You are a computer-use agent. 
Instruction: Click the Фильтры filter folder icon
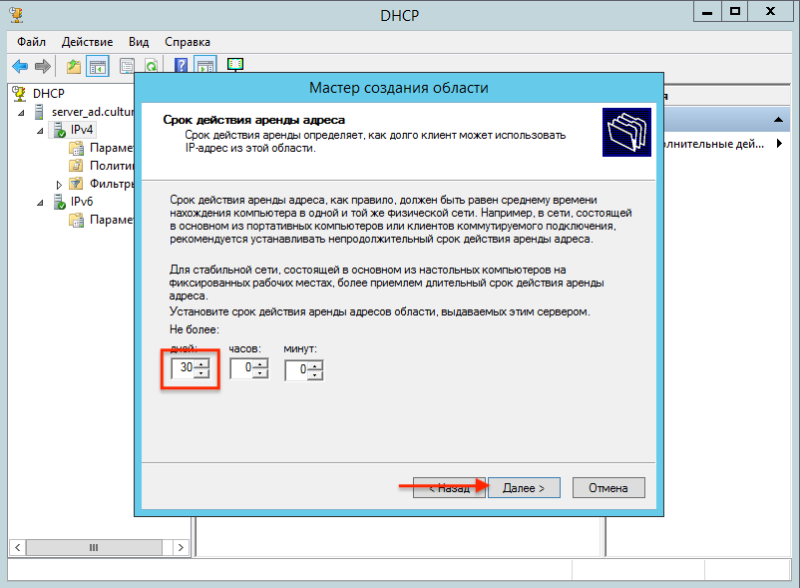(76, 182)
